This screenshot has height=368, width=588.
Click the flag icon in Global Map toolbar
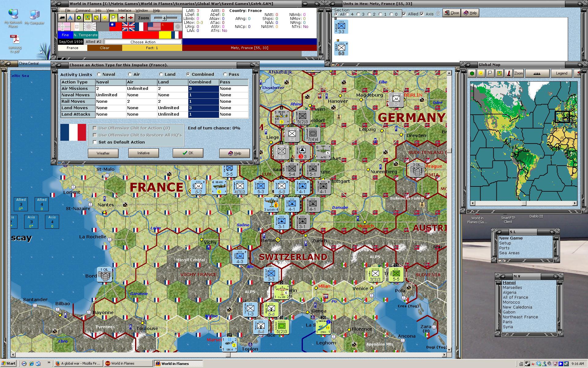coord(490,73)
